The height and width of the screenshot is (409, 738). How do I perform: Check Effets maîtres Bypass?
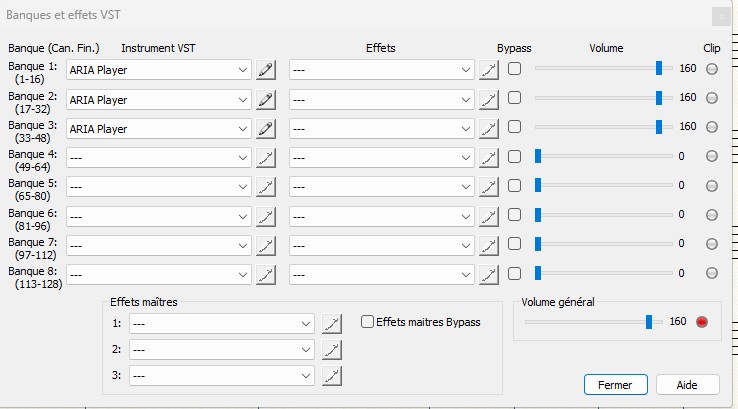coord(367,322)
